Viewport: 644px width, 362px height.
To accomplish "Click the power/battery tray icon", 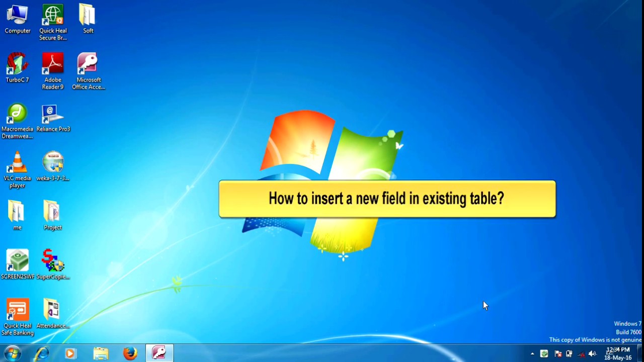I will [569, 354].
